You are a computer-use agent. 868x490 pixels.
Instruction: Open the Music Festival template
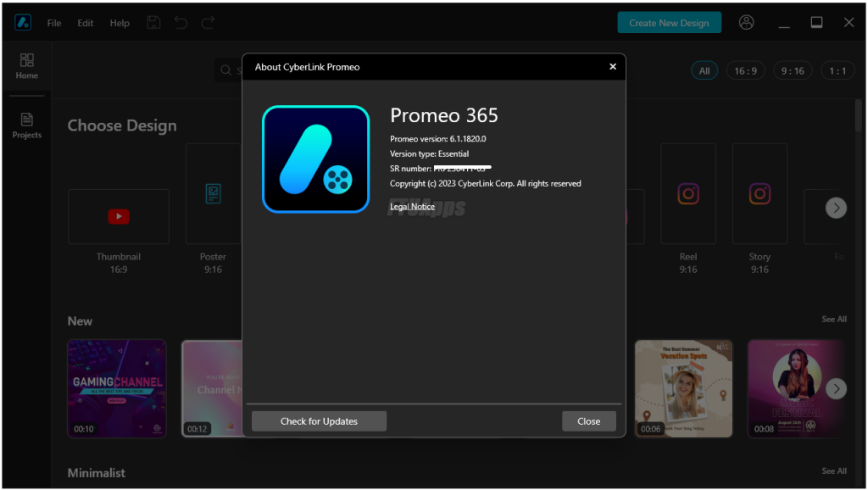796,388
